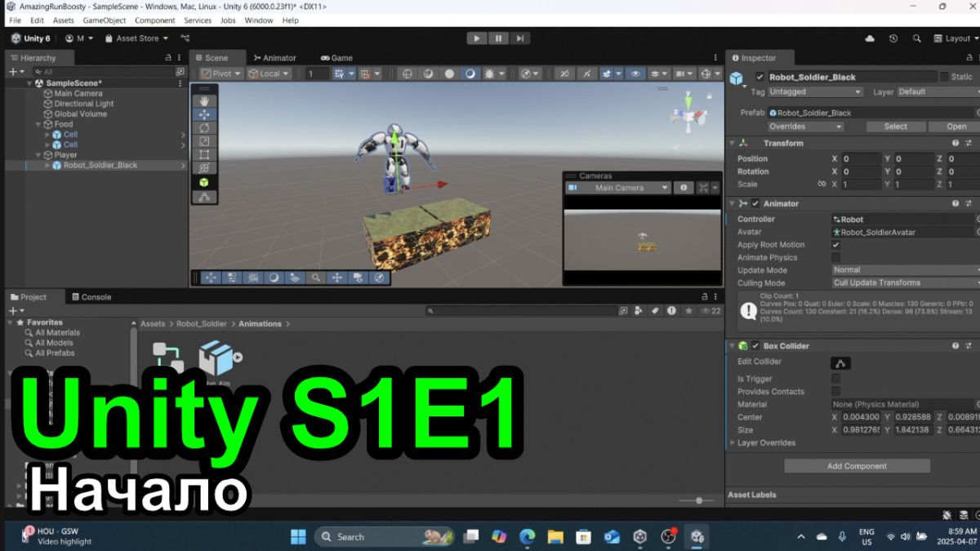The height and width of the screenshot is (551, 980).
Task: Open the Update Mode dropdown
Action: [x=905, y=269]
